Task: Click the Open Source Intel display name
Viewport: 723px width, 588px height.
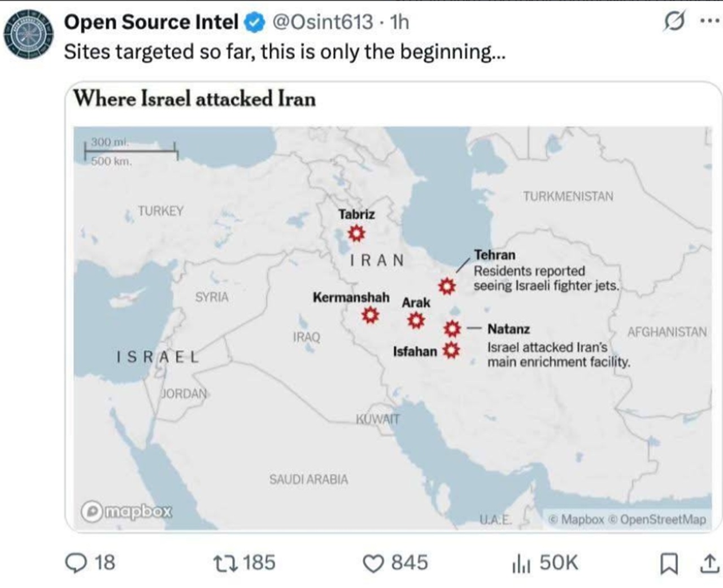Action: [151, 21]
